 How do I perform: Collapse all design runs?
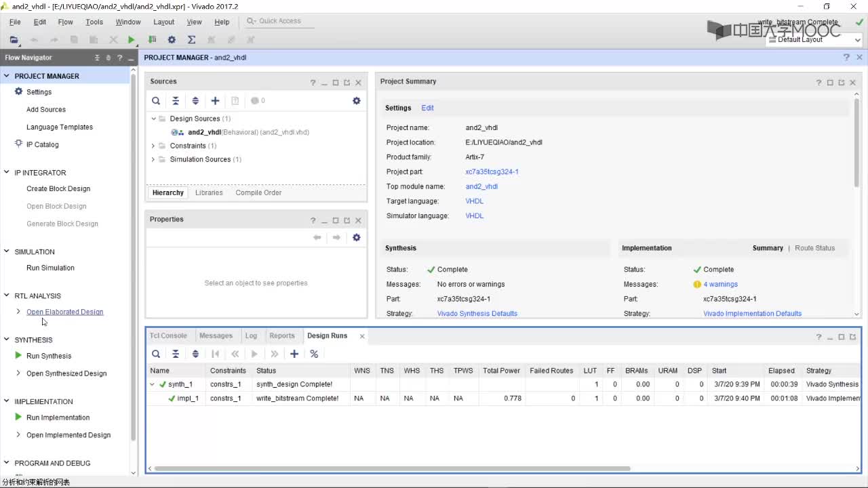pos(176,354)
